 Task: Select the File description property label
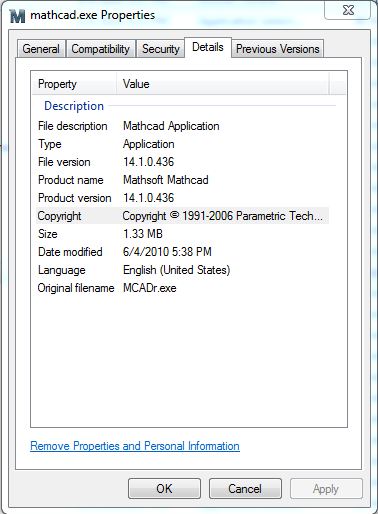tap(72, 126)
